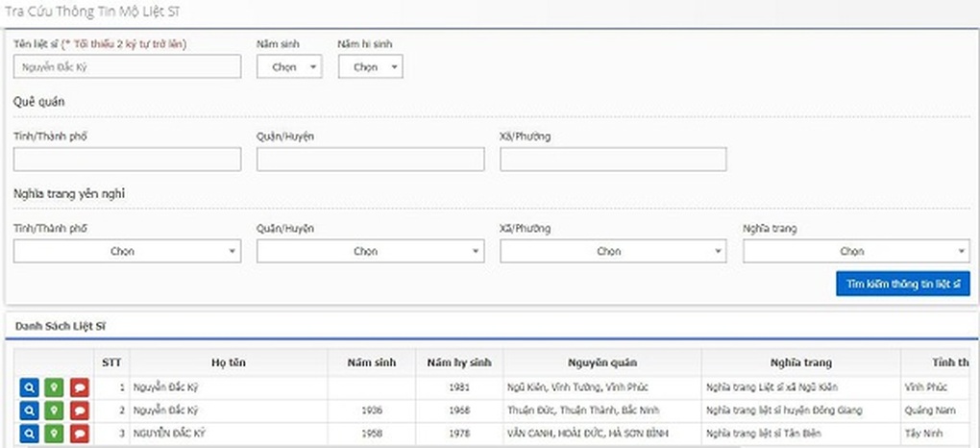
Task: Click birth year 1958 cell
Action: click(x=371, y=434)
